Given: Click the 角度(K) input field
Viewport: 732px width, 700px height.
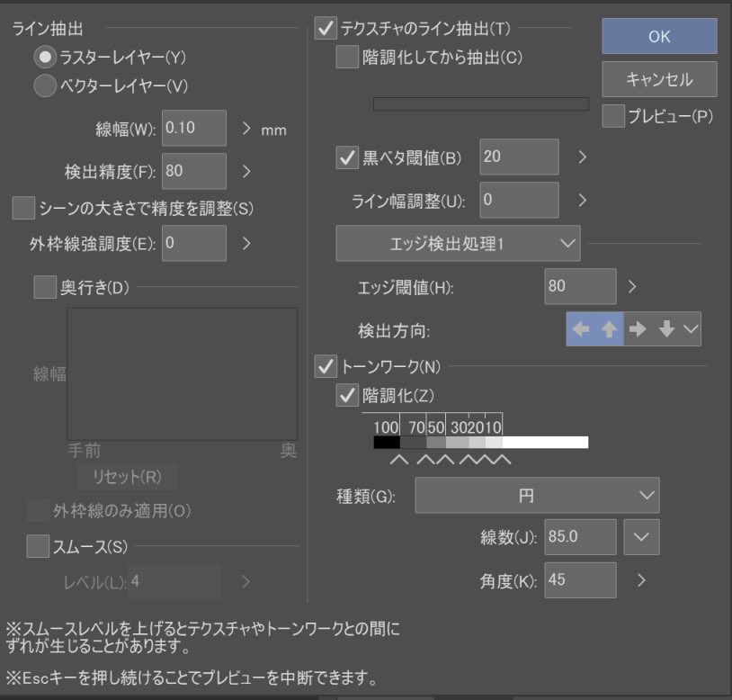Looking at the screenshot, I should 579,580.
